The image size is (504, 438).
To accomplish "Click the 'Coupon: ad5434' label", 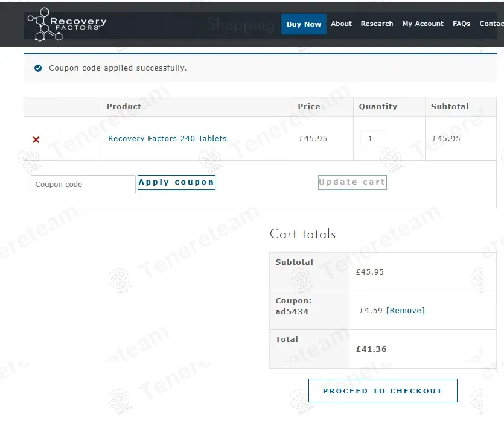I will pos(293,306).
